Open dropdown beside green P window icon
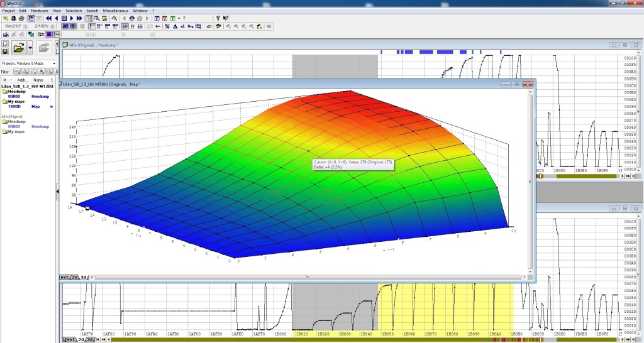This screenshot has height=343, width=644. (179, 18)
